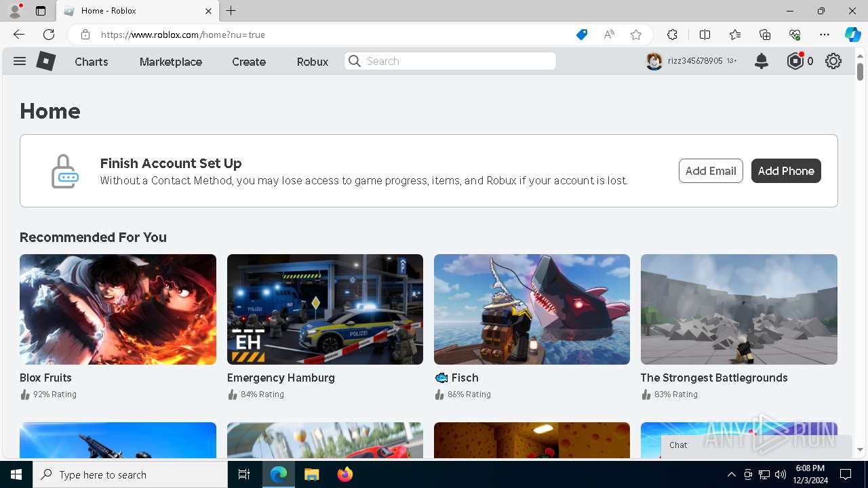Open the Copilot sidebar
Screen dimensions: 868x488
pyautogui.click(x=853, y=35)
